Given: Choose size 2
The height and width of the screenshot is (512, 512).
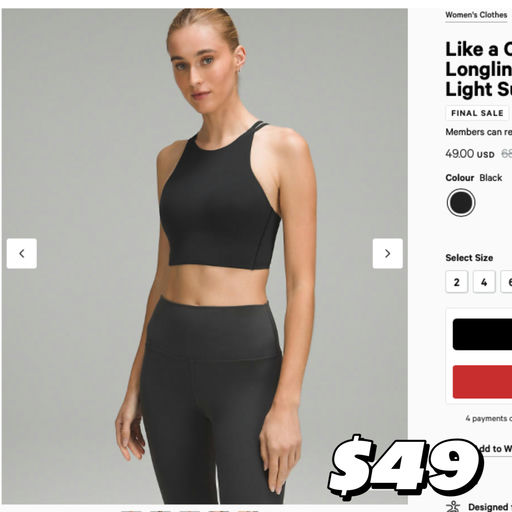Looking at the screenshot, I should click(x=457, y=282).
